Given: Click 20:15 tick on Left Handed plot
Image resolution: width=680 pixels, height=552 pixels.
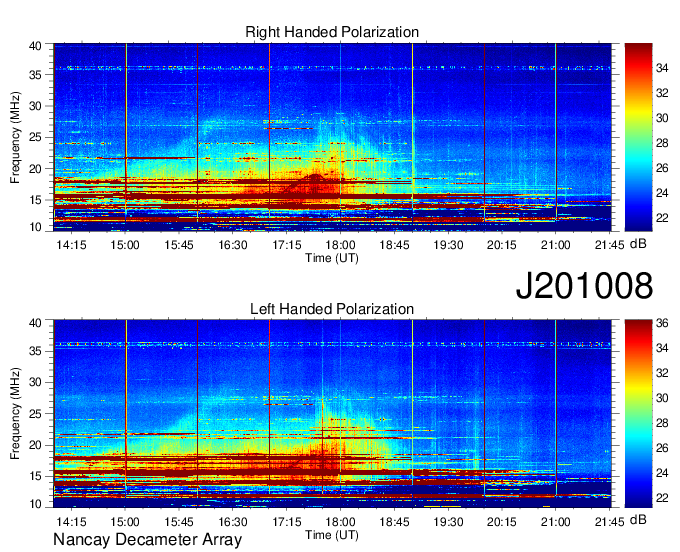Looking at the screenshot, I should 502,522.
